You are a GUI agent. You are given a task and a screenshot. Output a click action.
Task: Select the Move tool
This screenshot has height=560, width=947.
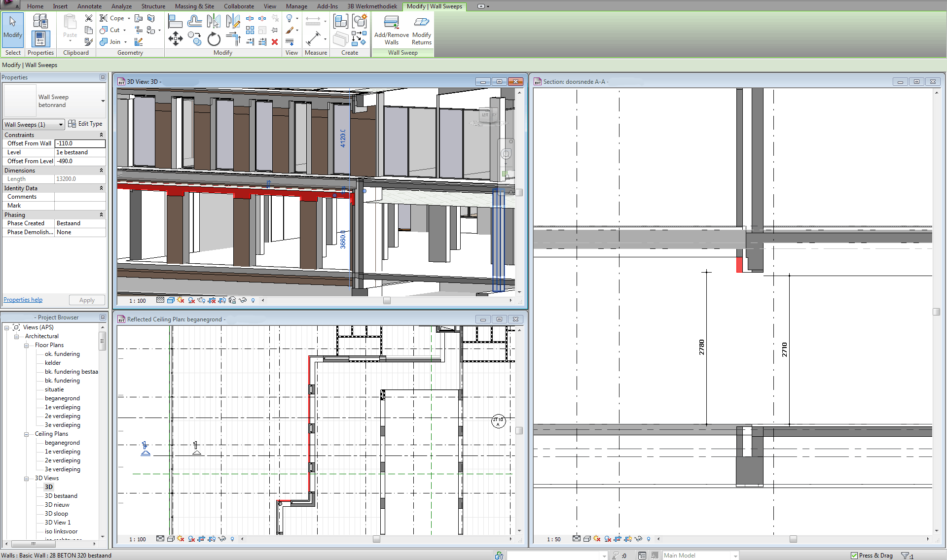(175, 38)
